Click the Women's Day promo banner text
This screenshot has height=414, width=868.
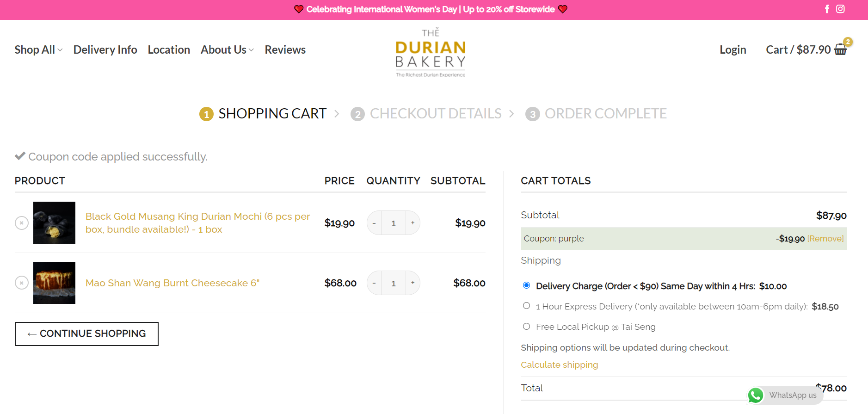pyautogui.click(x=431, y=9)
